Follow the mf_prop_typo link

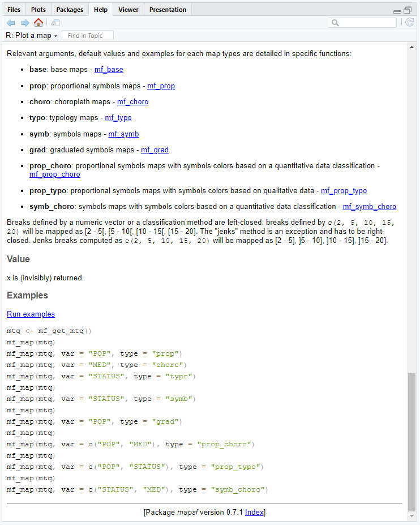[344, 191]
